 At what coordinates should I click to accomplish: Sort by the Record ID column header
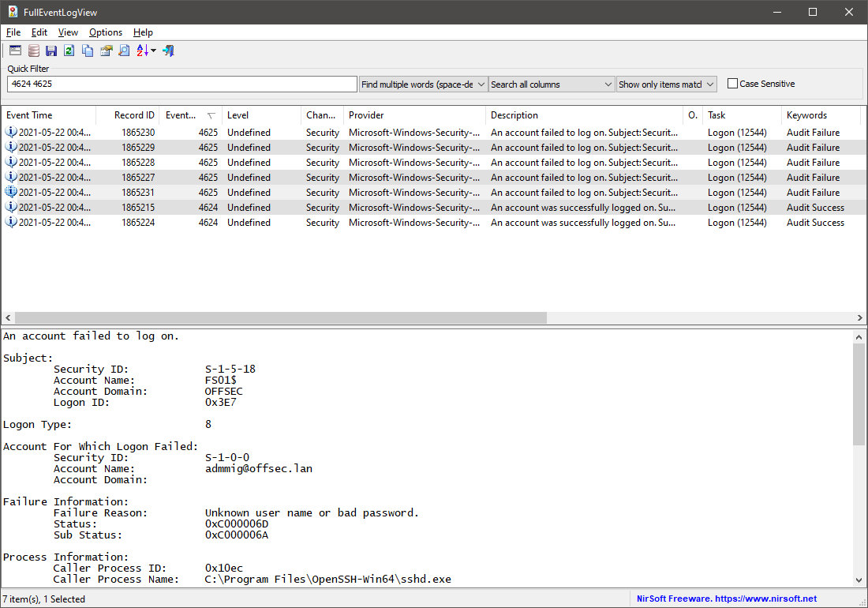(128, 115)
